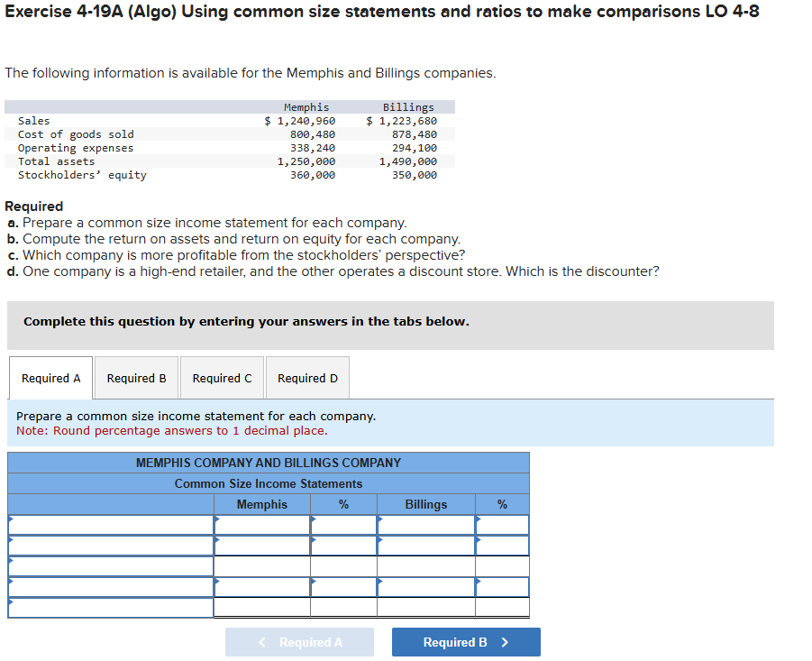Click the first Memphis percentage cell
This screenshot has height=661, width=812.
(x=343, y=525)
